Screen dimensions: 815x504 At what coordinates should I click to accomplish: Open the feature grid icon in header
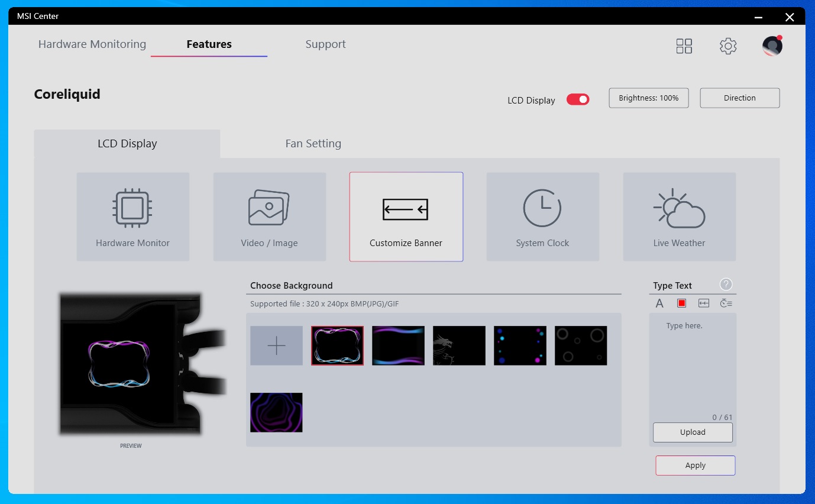(x=684, y=46)
